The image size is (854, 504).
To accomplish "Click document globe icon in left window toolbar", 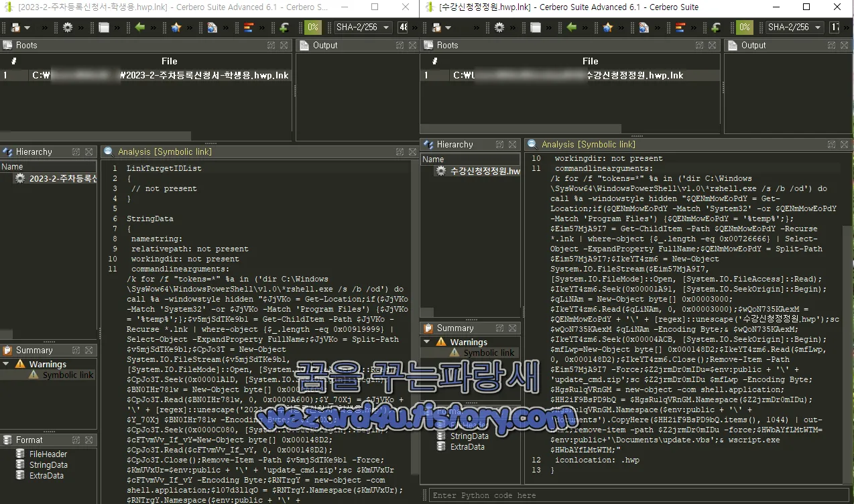I will [x=212, y=27].
